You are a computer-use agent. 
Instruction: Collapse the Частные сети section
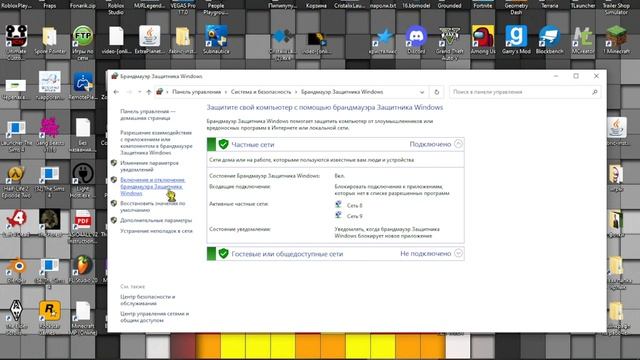pyautogui.click(x=458, y=144)
